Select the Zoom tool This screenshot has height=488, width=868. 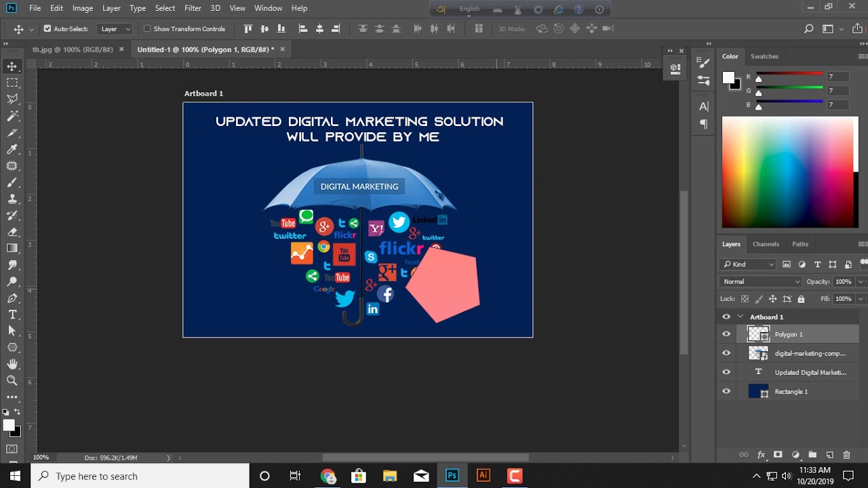[12, 381]
